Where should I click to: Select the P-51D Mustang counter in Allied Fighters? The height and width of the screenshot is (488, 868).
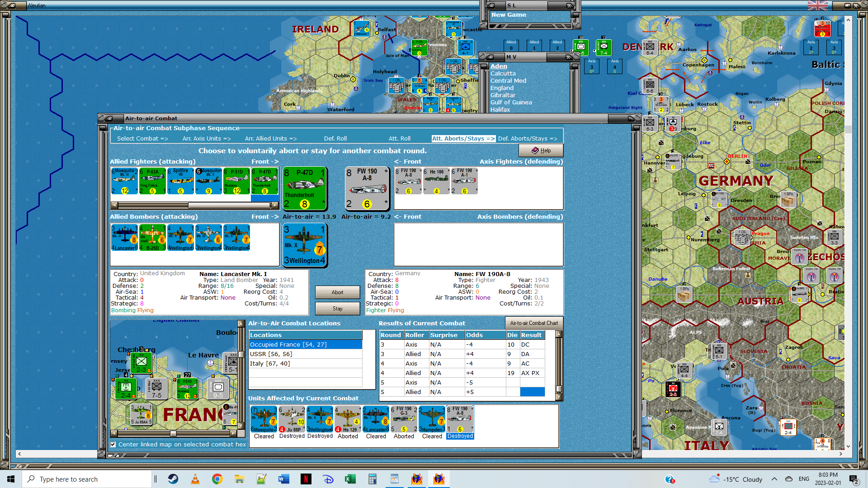tap(236, 181)
